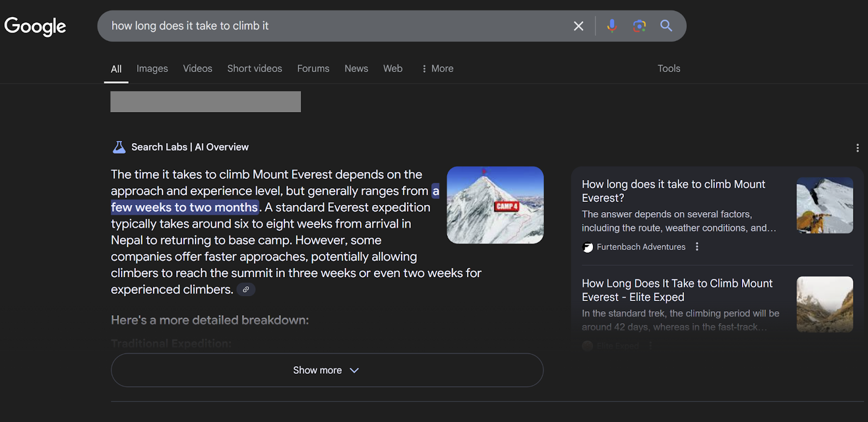Open the Elite Exped article link
The image size is (868, 422).
677,290
